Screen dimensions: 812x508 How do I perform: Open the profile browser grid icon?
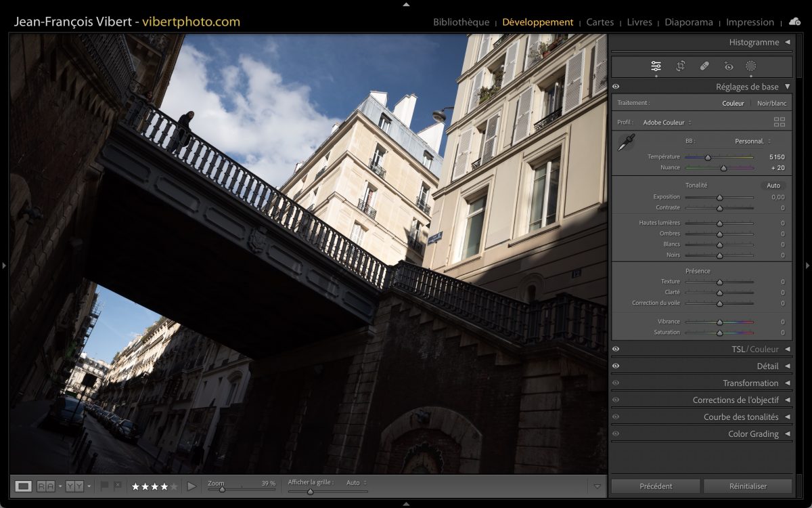point(780,123)
